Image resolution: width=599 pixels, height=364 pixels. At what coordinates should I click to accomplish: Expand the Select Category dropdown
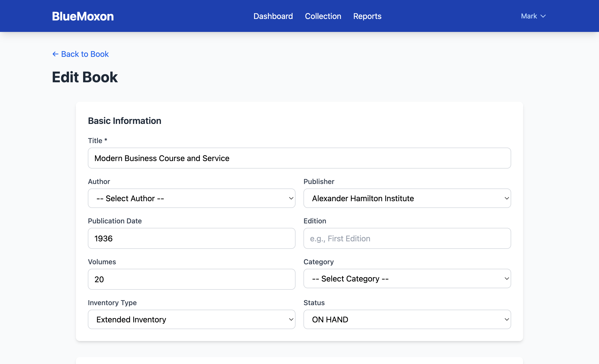coord(407,278)
